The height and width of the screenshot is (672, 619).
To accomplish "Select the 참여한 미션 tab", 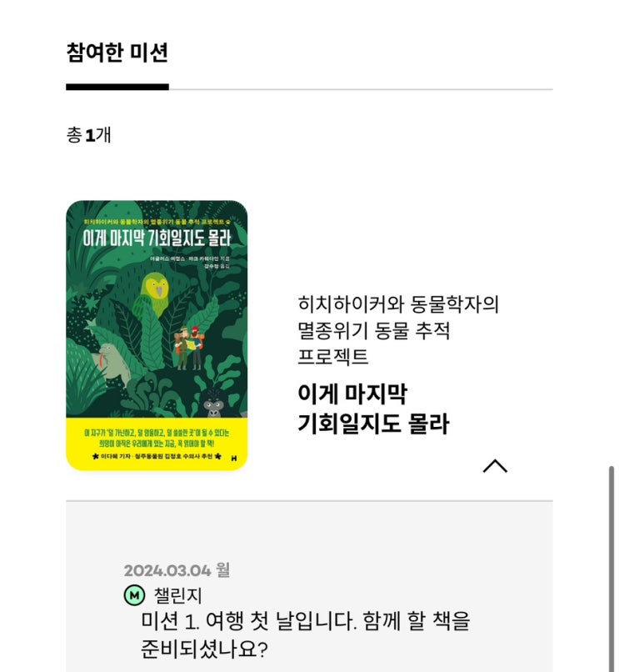I will coord(117,53).
